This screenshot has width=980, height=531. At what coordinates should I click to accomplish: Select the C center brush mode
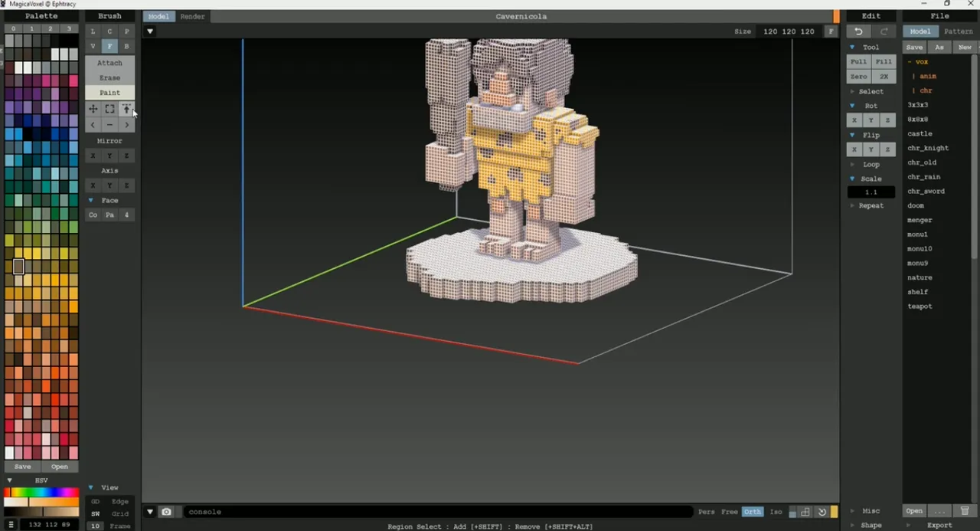point(109,31)
